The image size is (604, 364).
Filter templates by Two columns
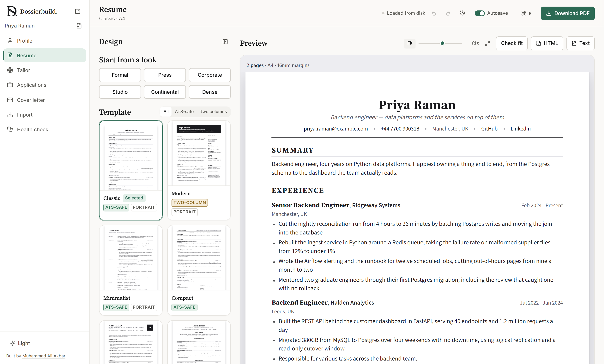pos(213,112)
